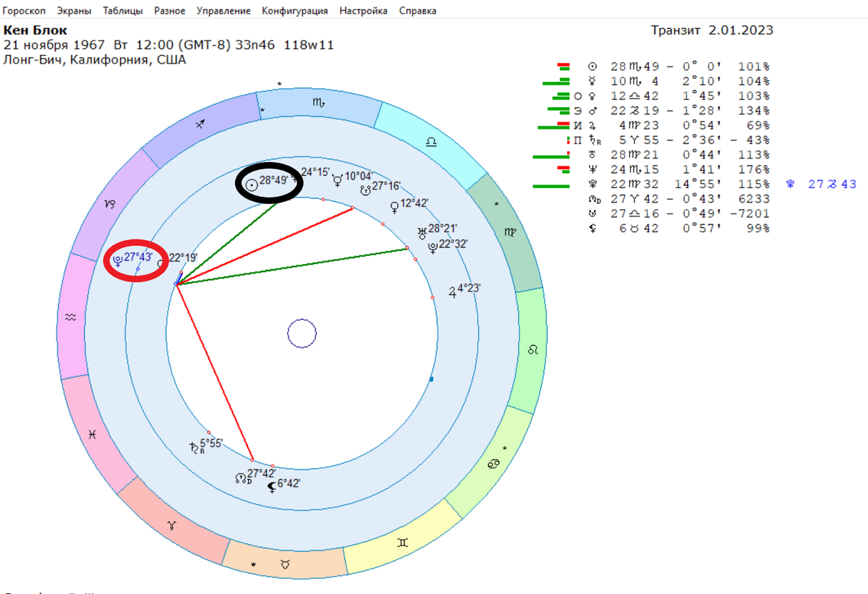The height and width of the screenshot is (594, 868).
Task: Open the Конфигурация menu
Action: coord(294,11)
